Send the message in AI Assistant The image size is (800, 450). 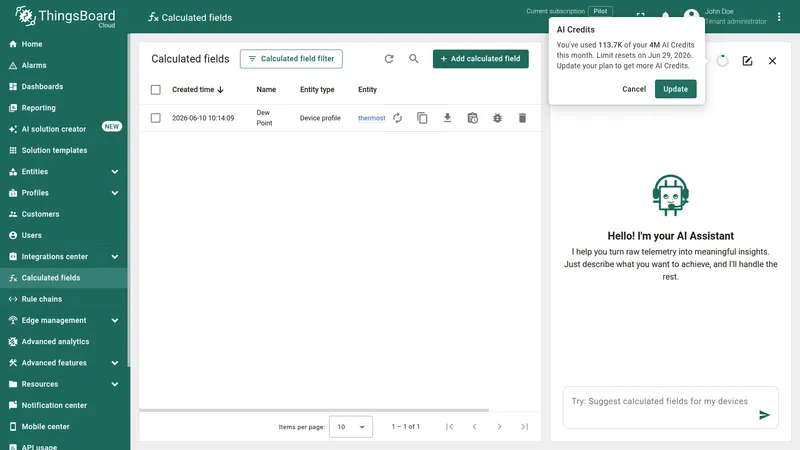764,415
